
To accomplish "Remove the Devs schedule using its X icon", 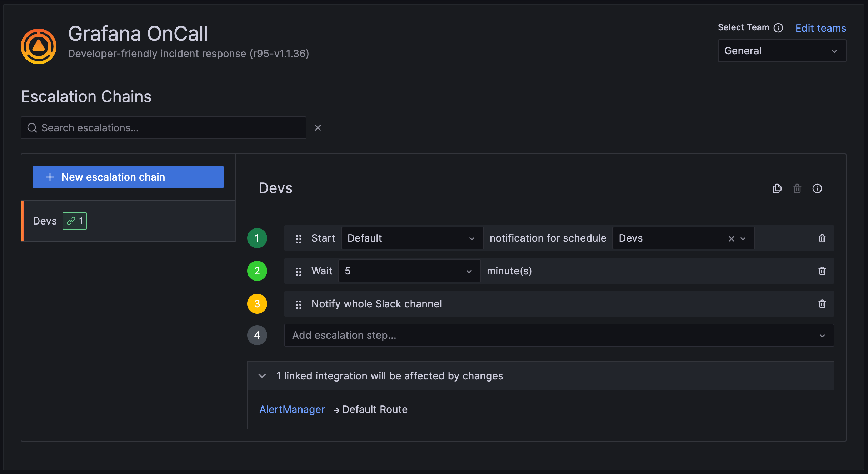I will pyautogui.click(x=731, y=238).
